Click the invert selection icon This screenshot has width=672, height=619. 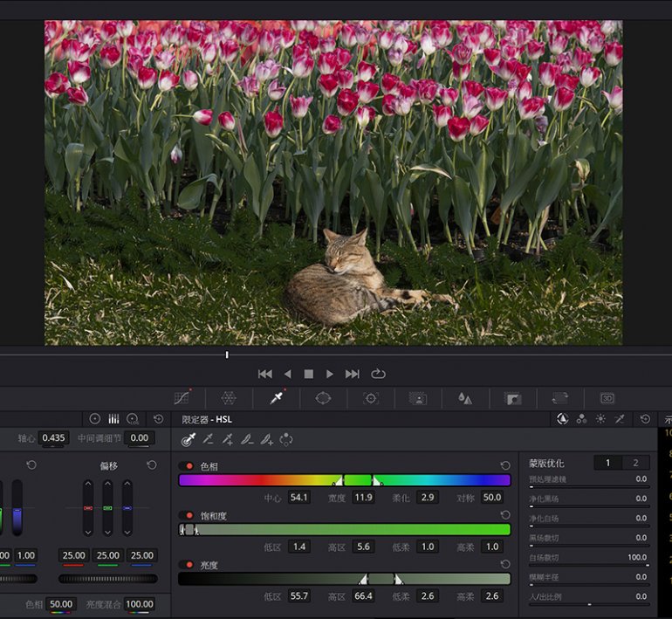point(286,440)
